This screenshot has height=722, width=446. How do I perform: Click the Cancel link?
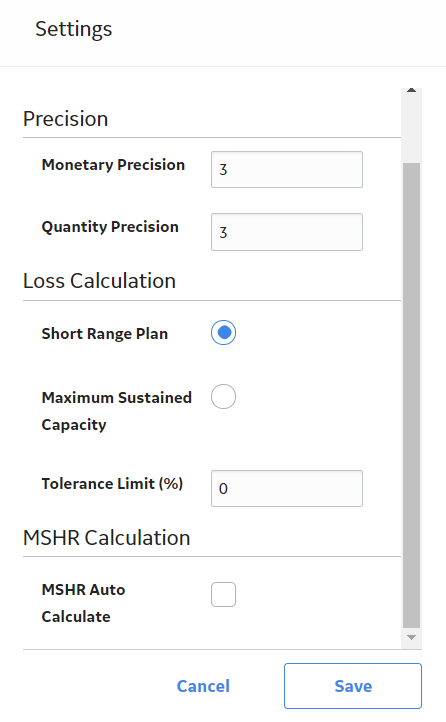pyautogui.click(x=203, y=686)
